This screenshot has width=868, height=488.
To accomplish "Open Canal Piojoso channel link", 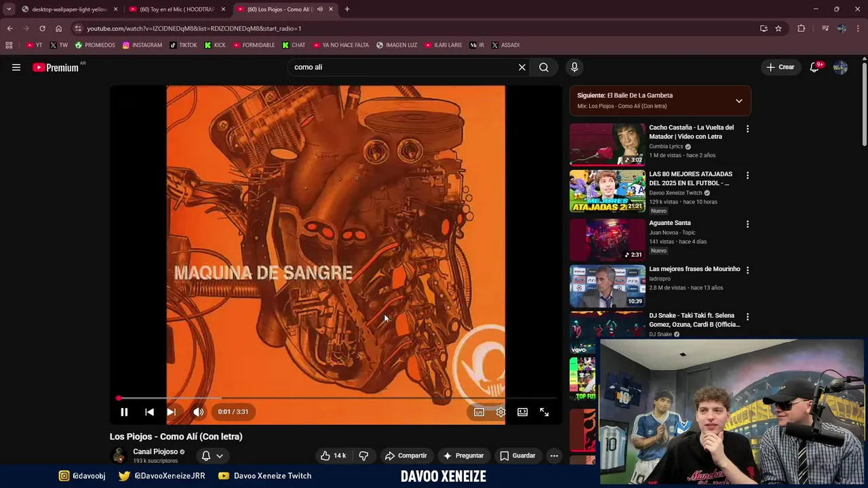I will tap(155, 451).
